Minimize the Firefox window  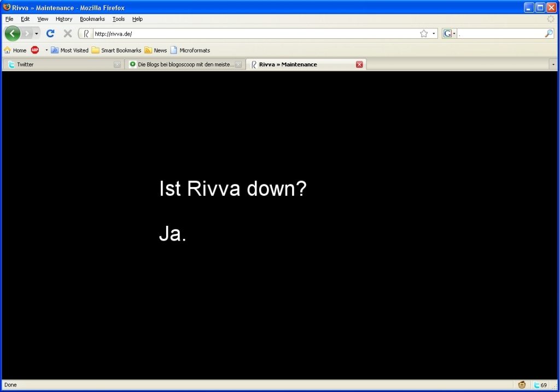click(529, 7)
